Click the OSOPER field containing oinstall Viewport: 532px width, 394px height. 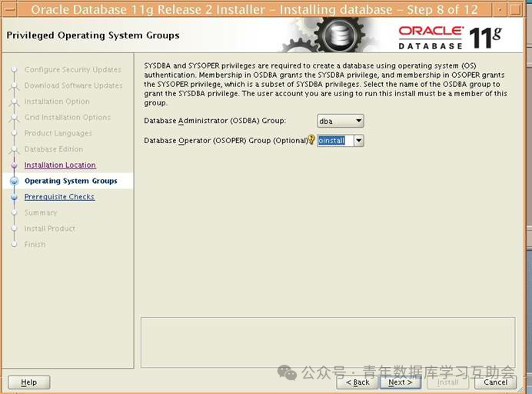[x=335, y=140]
